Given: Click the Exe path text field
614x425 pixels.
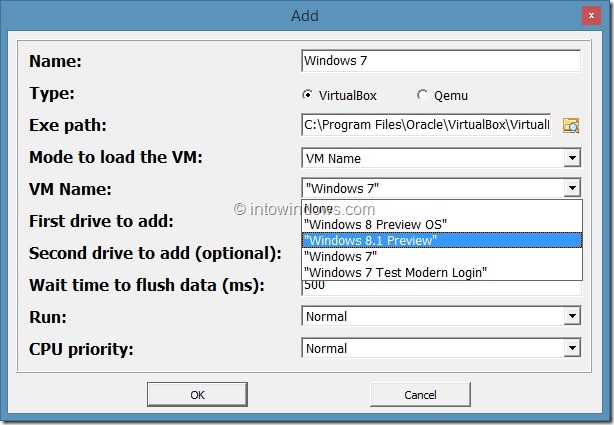Looking at the screenshot, I should tap(426, 125).
